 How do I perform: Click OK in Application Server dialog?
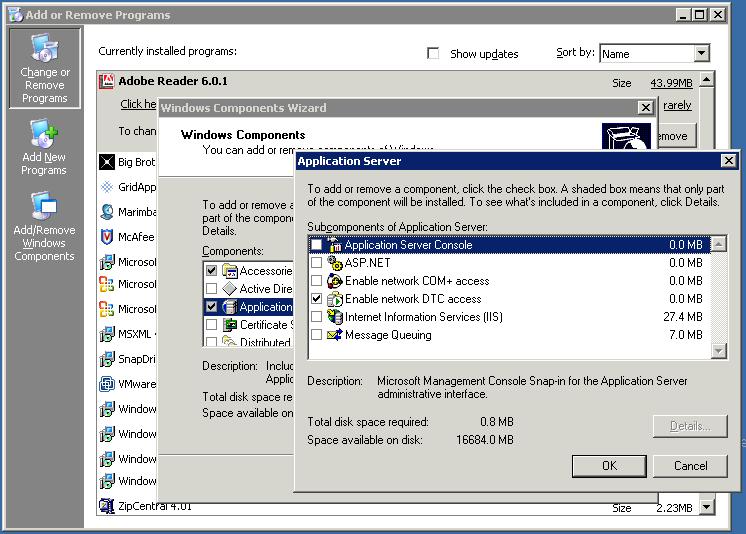pos(609,466)
